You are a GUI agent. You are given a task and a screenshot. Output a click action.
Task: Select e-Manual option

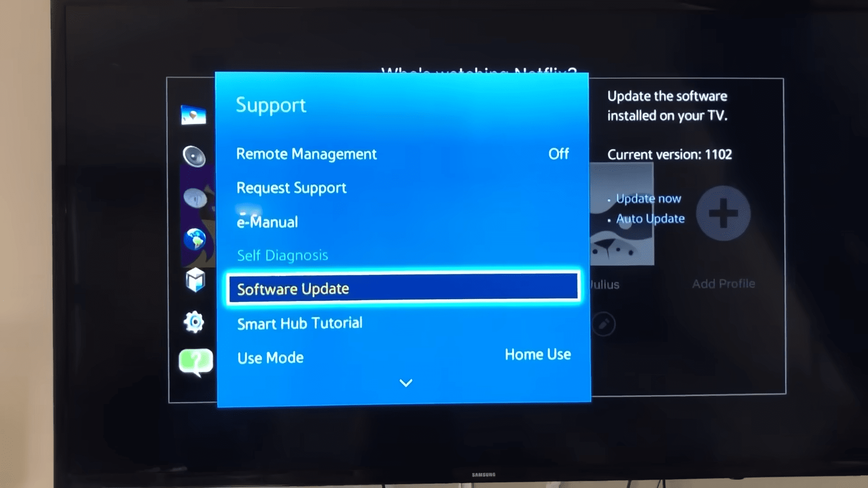tap(267, 222)
